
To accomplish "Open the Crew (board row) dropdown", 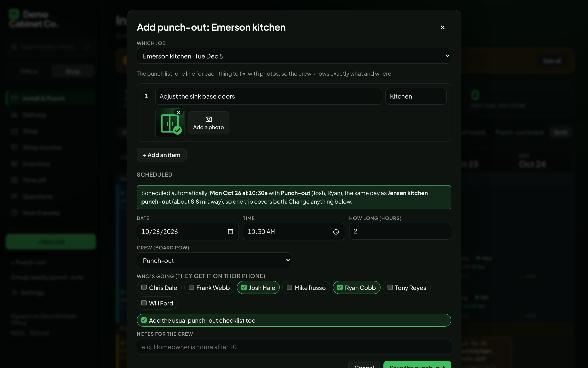I will click(214, 260).
